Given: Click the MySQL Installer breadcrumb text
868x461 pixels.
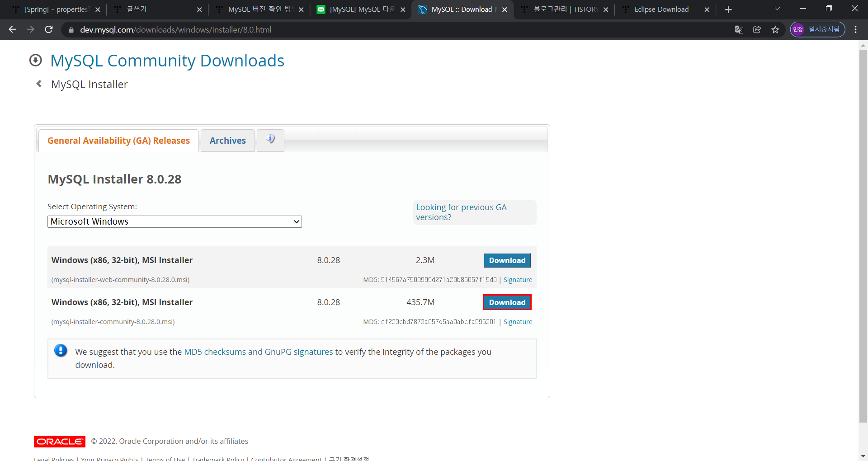Looking at the screenshot, I should [90, 85].
